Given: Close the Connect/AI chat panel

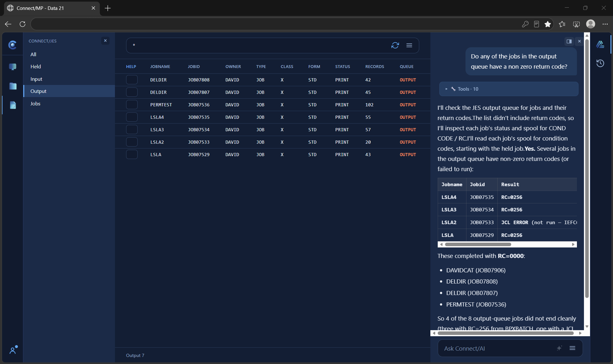Looking at the screenshot, I should [x=579, y=41].
